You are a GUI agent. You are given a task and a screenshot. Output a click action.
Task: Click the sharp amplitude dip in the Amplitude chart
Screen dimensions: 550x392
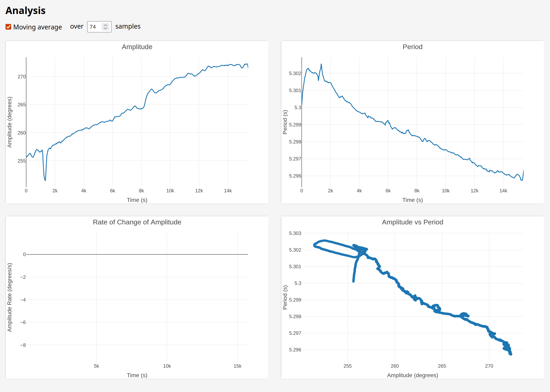[45, 180]
